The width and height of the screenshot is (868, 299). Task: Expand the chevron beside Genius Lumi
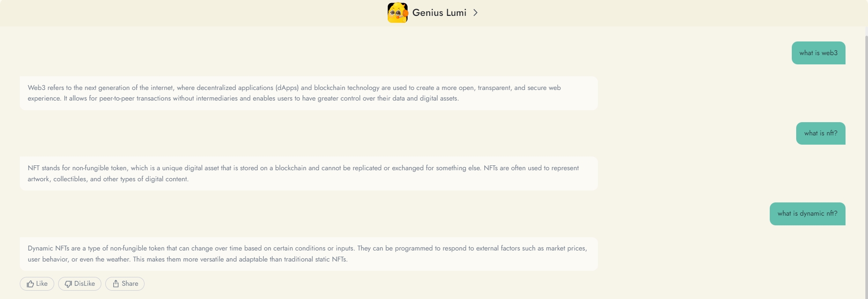[x=475, y=13]
